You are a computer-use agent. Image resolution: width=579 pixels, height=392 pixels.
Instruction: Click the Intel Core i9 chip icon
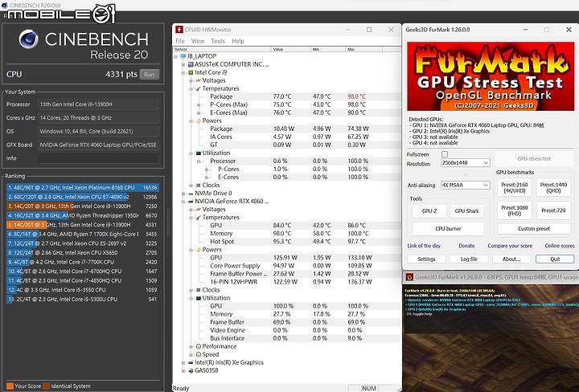point(191,72)
